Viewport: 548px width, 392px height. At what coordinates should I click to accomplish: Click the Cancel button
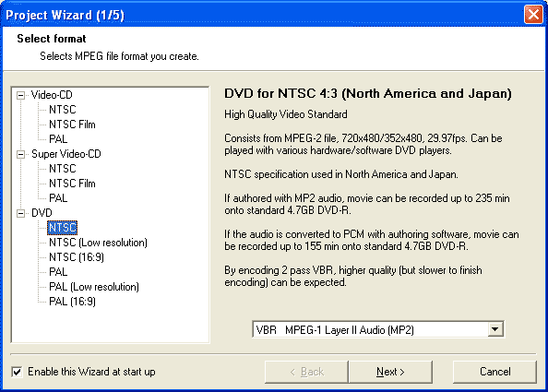coord(494,372)
